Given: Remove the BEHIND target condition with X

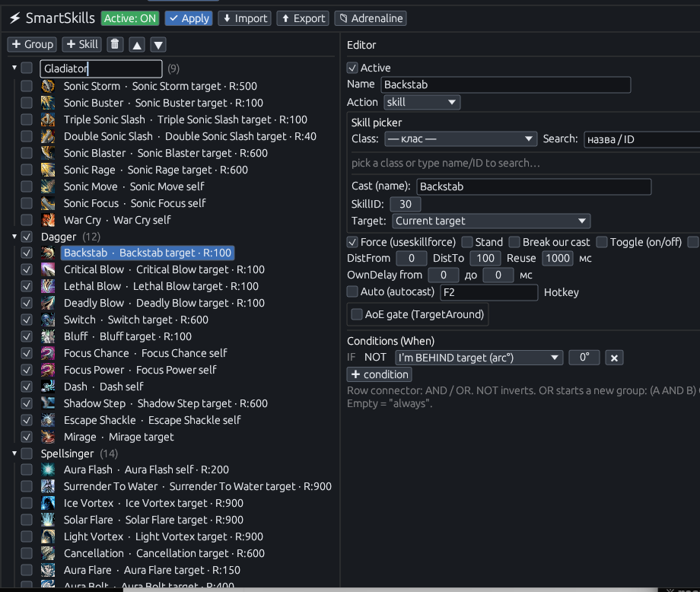Looking at the screenshot, I should click(614, 358).
